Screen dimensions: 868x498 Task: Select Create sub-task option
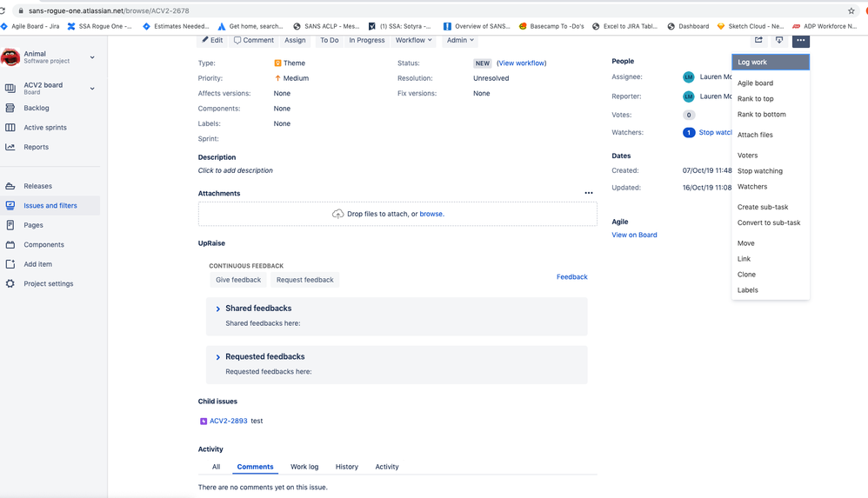770,207
